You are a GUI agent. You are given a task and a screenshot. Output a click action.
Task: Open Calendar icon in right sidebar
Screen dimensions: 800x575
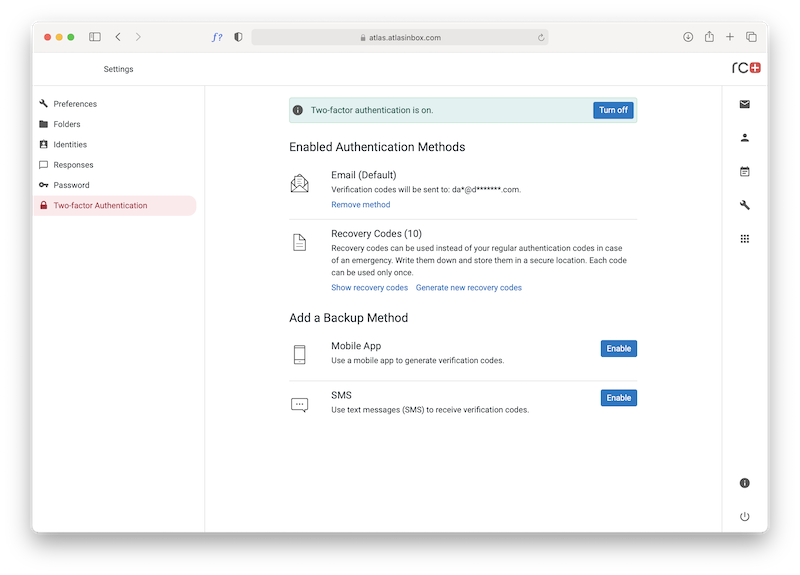click(745, 171)
